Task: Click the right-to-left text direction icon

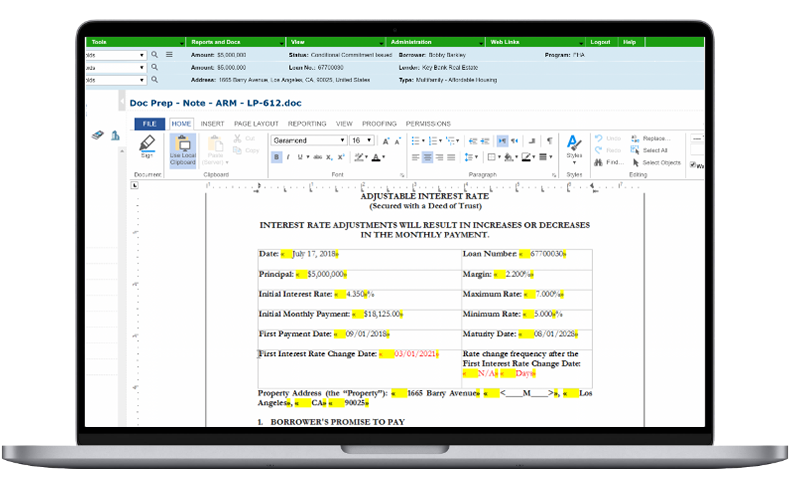Action: click(x=514, y=140)
